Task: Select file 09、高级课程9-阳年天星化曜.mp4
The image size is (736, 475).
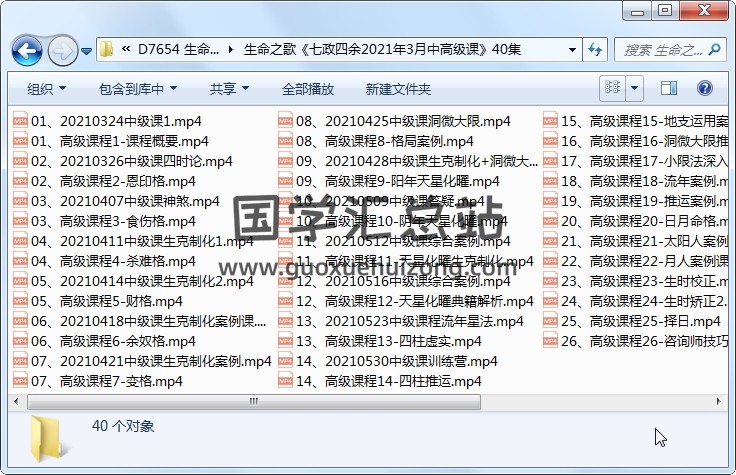Action: (389, 181)
